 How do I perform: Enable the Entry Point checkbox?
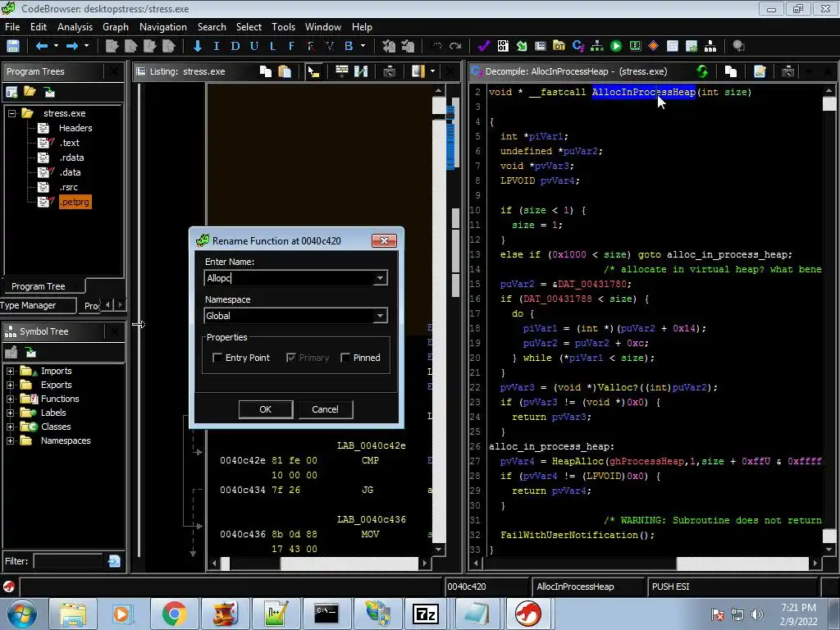tap(217, 358)
